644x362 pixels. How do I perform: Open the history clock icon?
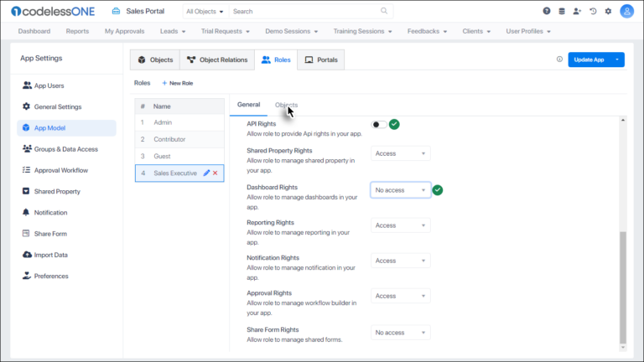coord(593,12)
